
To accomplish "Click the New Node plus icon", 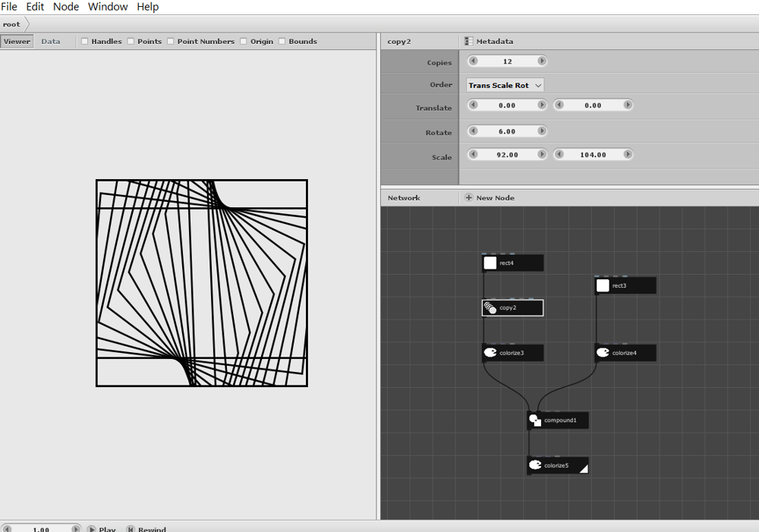I will tap(468, 197).
